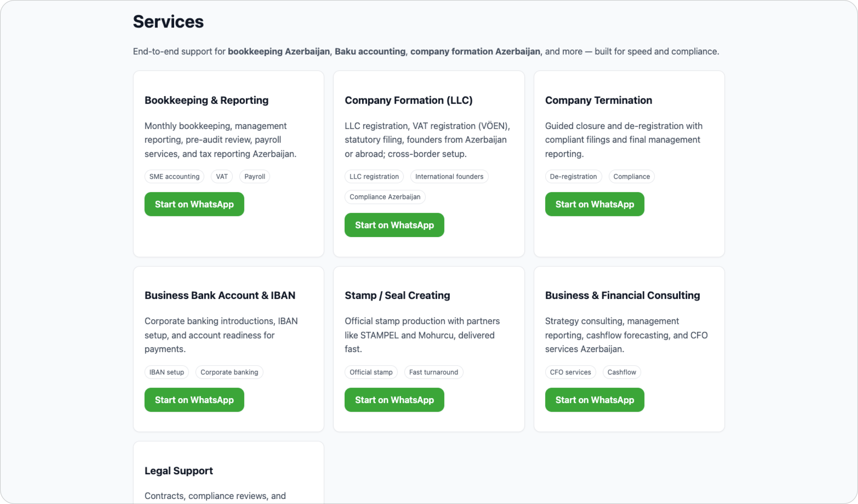The image size is (858, 504).
Task: Click the LLC registration tag
Action: click(x=374, y=177)
